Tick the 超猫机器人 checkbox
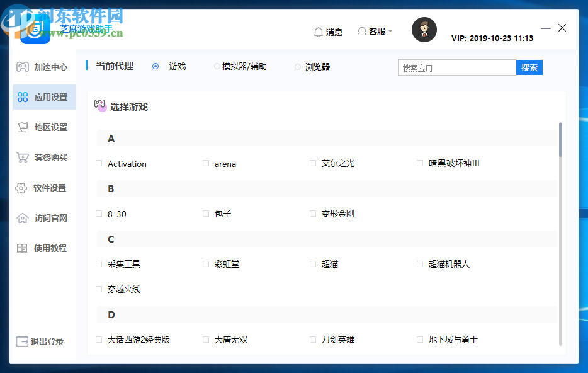 tap(420, 264)
